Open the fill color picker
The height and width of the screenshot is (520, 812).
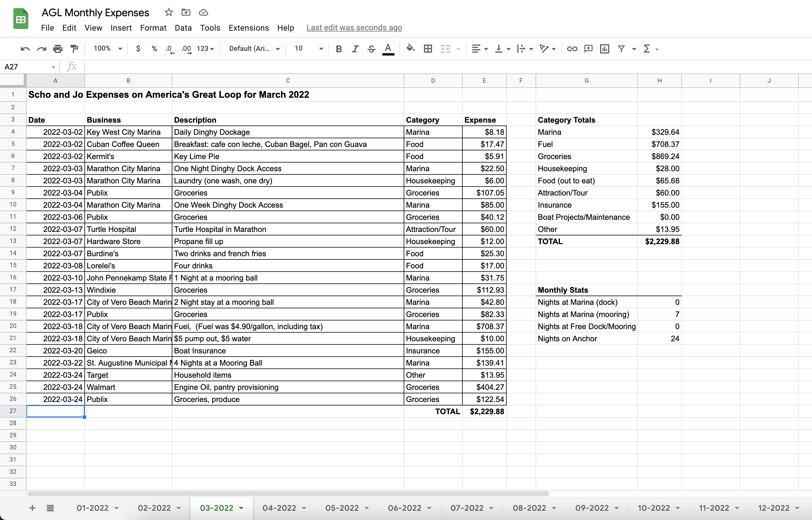(410, 49)
